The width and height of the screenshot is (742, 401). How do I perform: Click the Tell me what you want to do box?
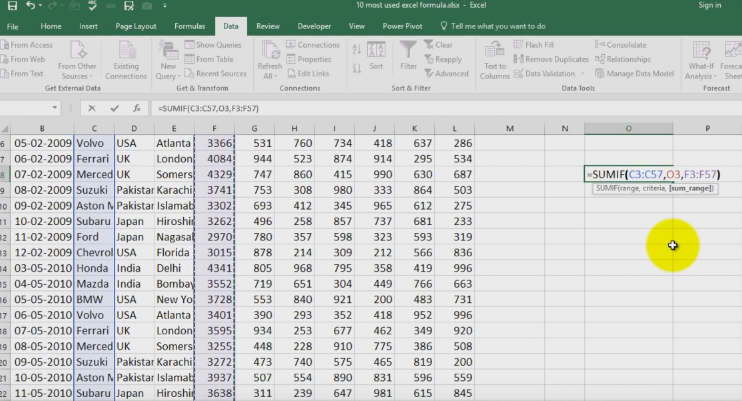click(x=493, y=27)
